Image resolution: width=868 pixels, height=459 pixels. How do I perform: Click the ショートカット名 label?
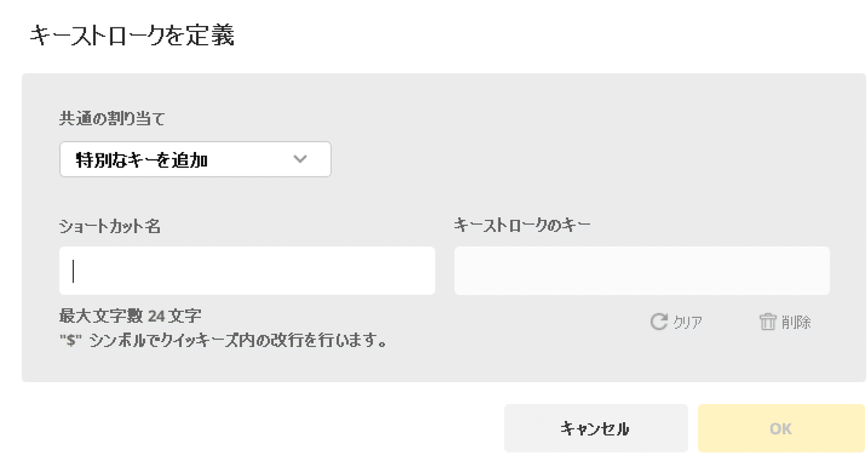pos(110,226)
